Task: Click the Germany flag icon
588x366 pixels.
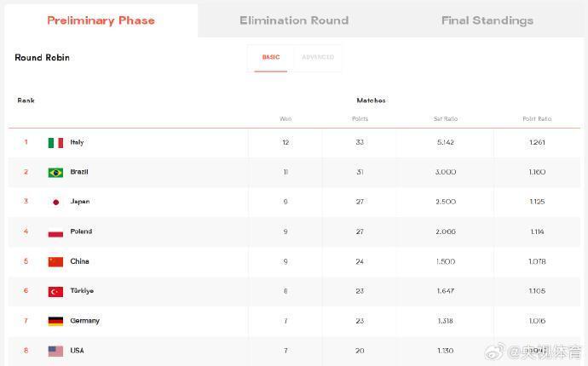Action: [x=55, y=322]
